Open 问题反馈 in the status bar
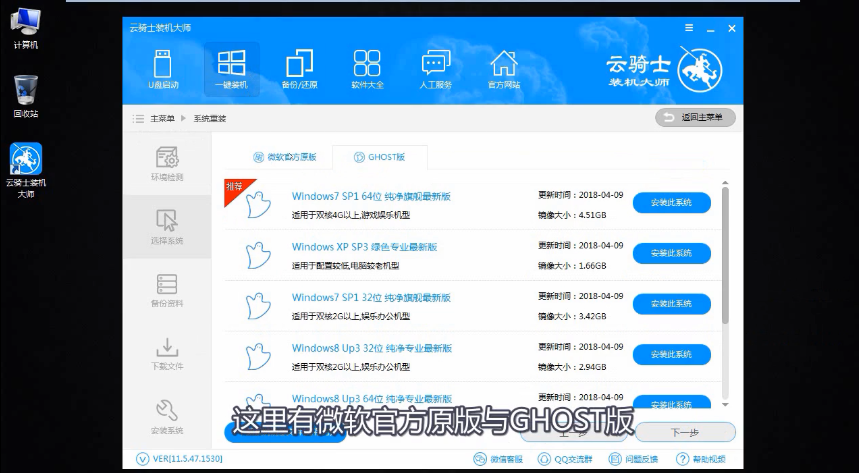 [633, 459]
